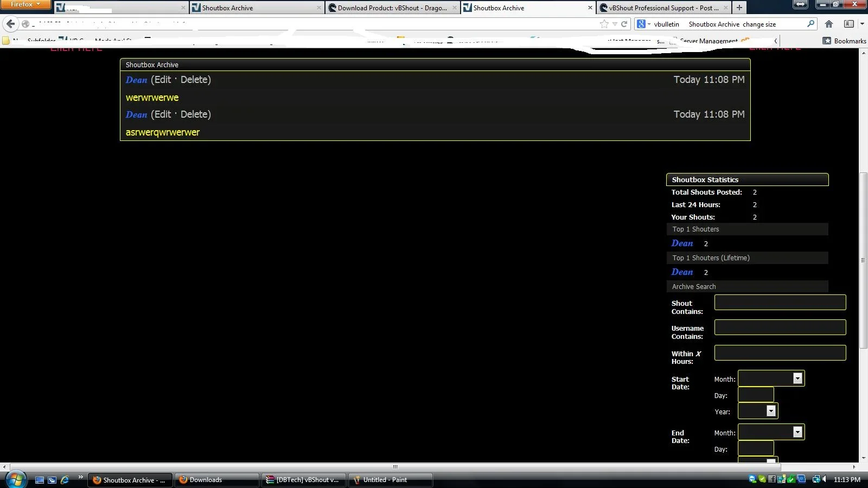The width and height of the screenshot is (868, 488).
Task: Go back with the browser back arrow
Action: (x=10, y=24)
